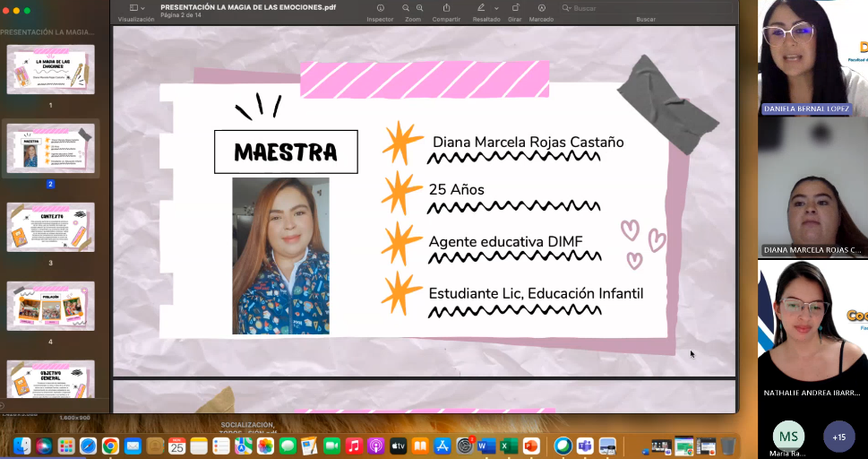Viewport: 868px width, 459px height.
Task: Open Microsoft Excel in the Dock
Action: click(x=508, y=446)
